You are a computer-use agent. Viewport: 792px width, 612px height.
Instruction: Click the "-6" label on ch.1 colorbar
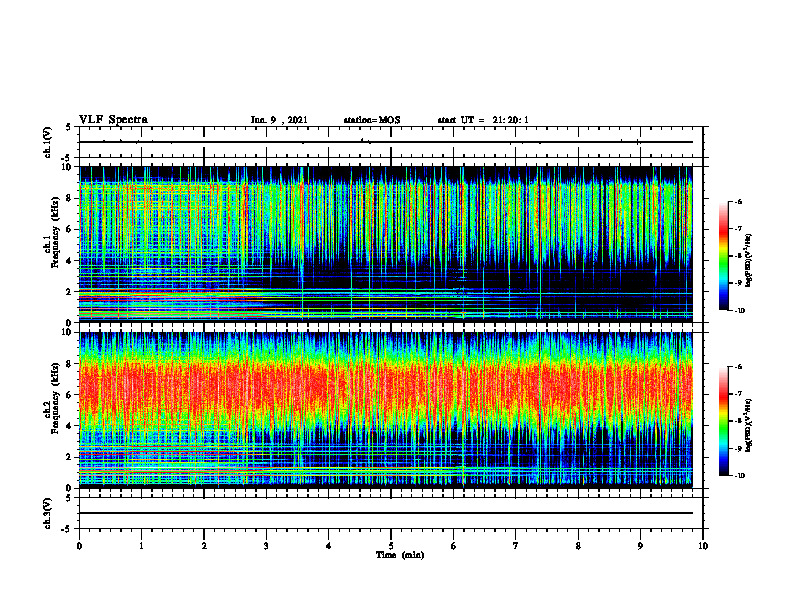click(738, 201)
